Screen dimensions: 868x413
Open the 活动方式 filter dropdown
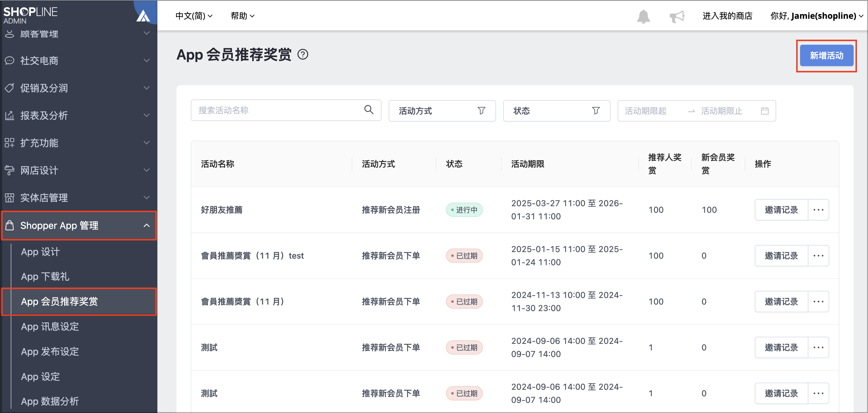442,111
